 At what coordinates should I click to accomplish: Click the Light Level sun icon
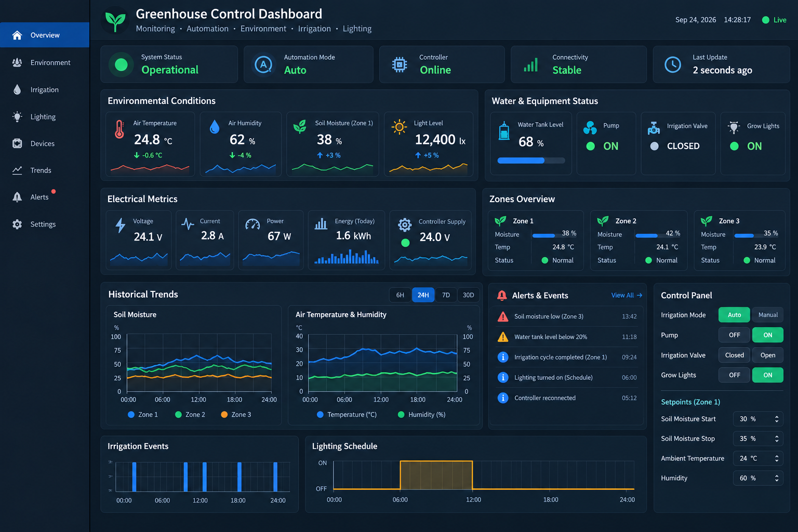coord(399,127)
